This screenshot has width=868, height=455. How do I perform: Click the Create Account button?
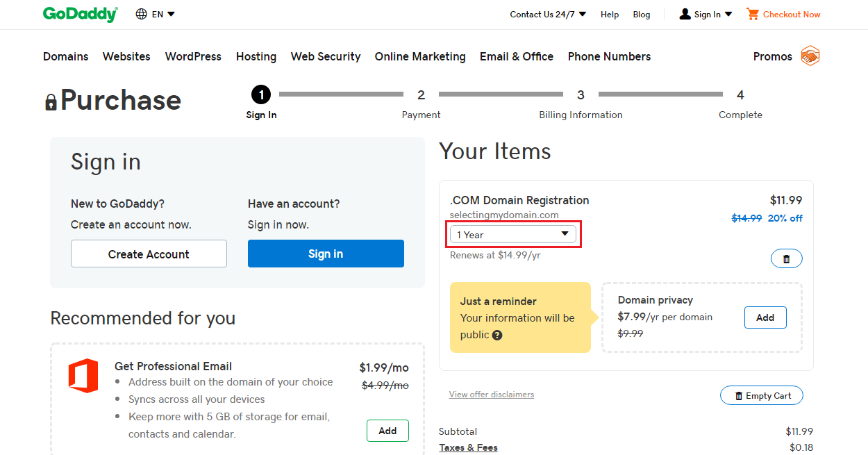[149, 254]
